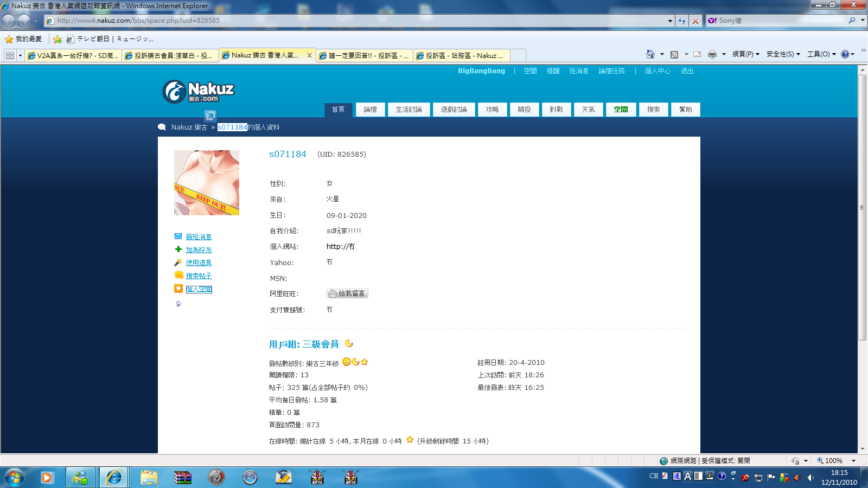This screenshot has width=868, height=488.
Task: Go forward using the browser Forward arrow
Action: click(24, 21)
